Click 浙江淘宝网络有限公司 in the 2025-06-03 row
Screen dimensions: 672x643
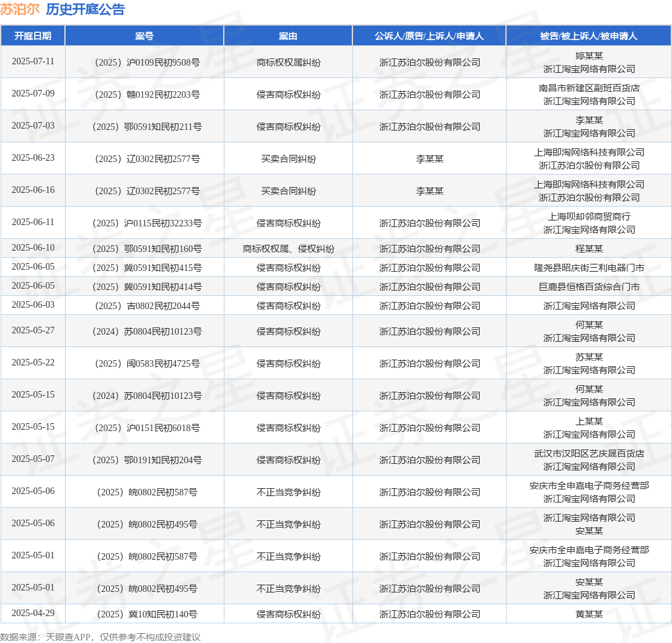[589, 306]
